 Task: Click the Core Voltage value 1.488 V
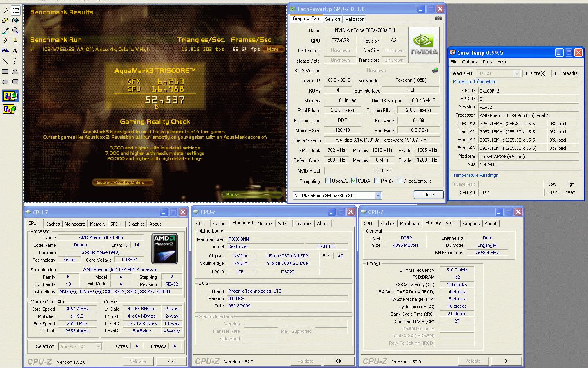point(129,260)
